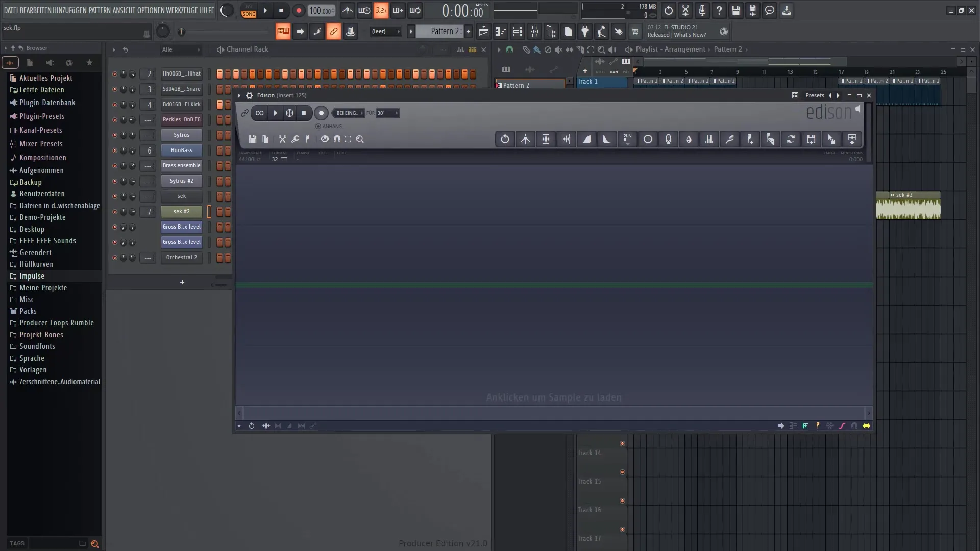Click Edison's reload refresh arrows button

791,139
